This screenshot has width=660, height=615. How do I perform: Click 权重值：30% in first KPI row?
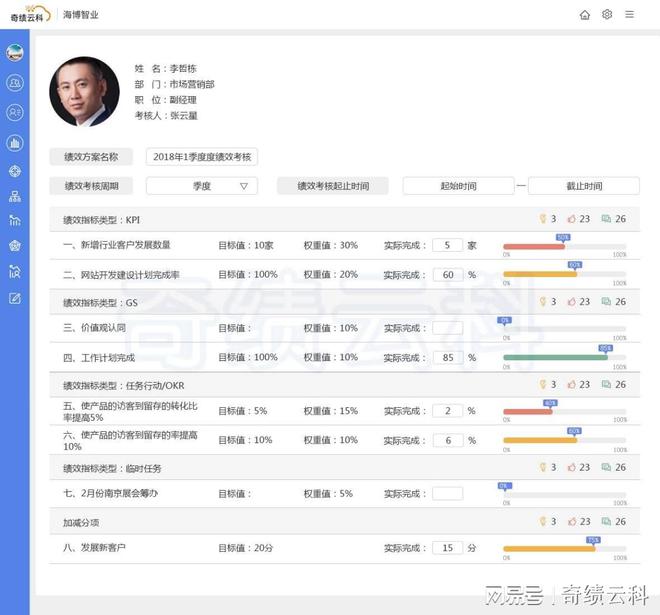[331, 245]
